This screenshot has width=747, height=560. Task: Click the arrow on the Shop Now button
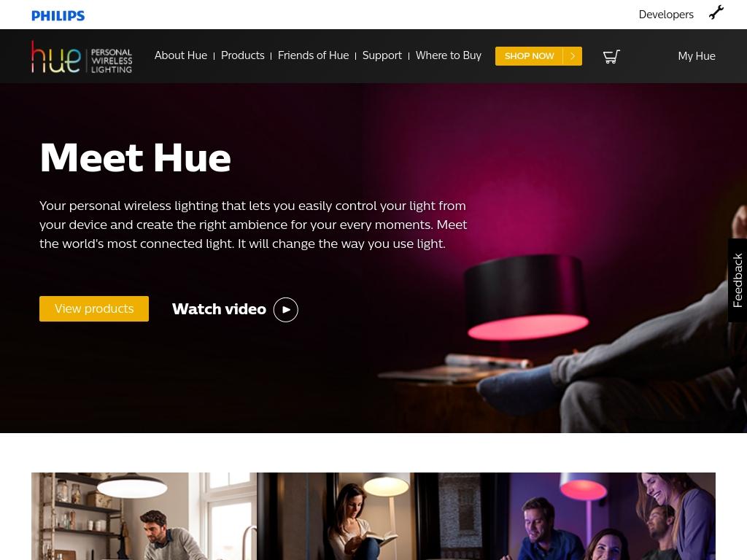pyautogui.click(x=573, y=56)
